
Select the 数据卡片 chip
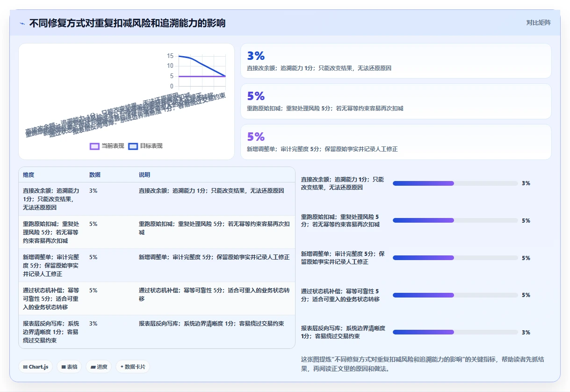tap(133, 367)
